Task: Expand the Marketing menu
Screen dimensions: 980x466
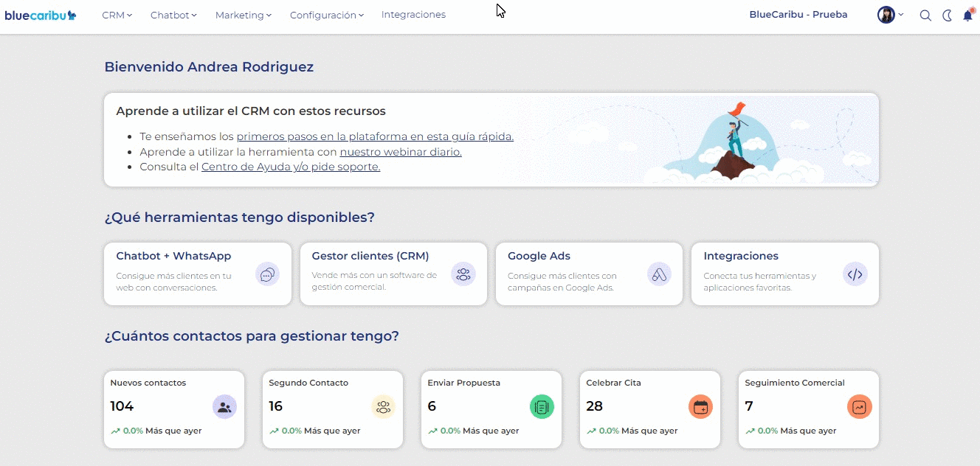Action: (x=242, y=14)
